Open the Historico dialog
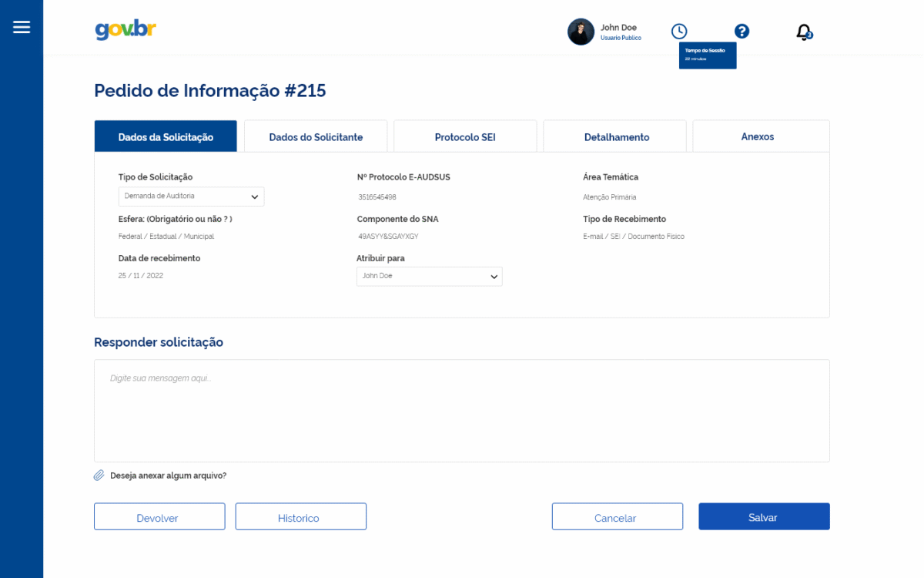The width and height of the screenshot is (924, 578). (x=300, y=516)
